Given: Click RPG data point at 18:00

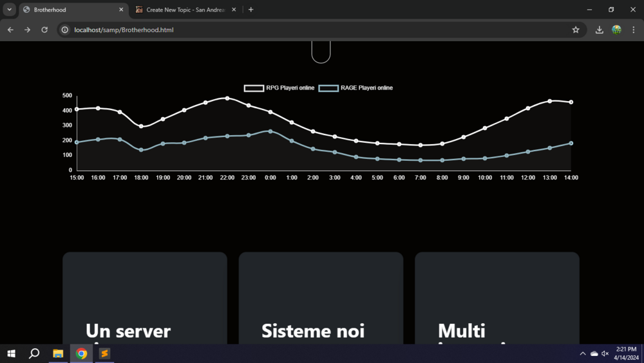Looking at the screenshot, I should pos(141,127).
